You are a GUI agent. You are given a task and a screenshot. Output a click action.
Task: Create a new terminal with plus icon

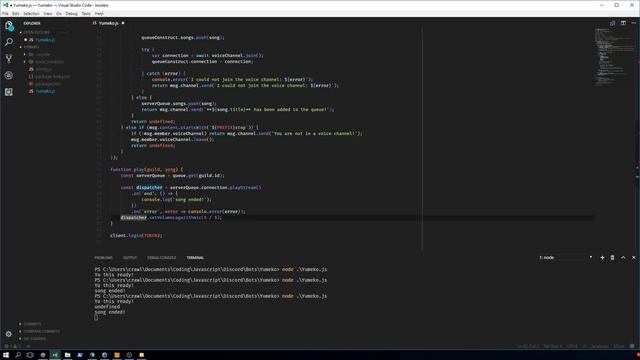[x=602, y=258]
